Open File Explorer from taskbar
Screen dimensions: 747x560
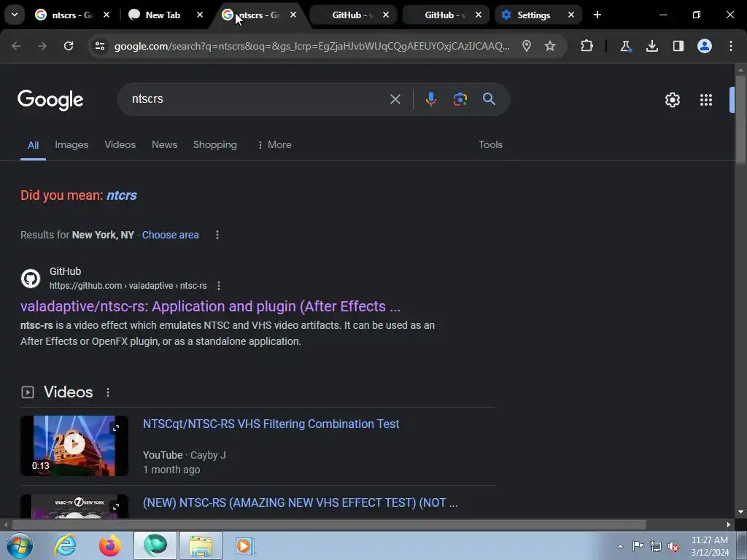(x=201, y=545)
